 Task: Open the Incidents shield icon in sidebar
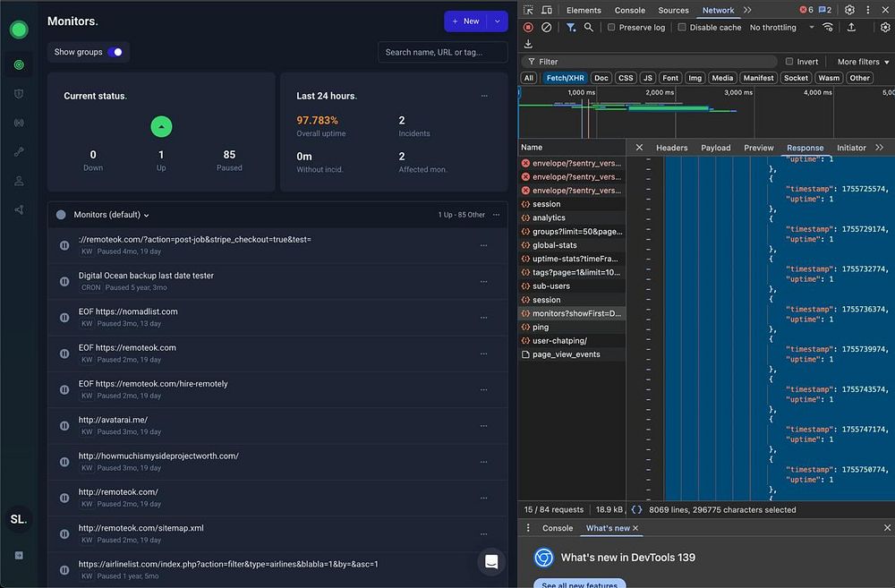(18, 94)
